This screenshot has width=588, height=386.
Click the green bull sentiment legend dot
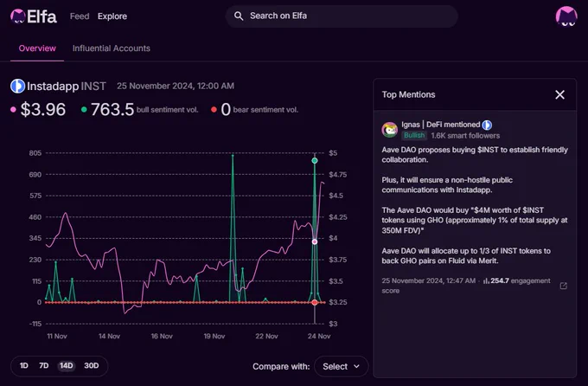tap(84, 110)
